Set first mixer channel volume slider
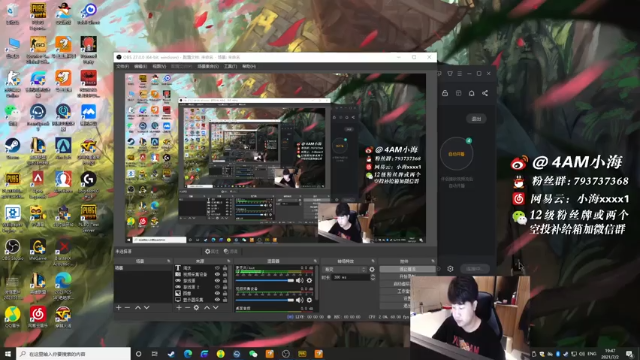The height and width of the screenshot is (360, 640). (x=264, y=280)
